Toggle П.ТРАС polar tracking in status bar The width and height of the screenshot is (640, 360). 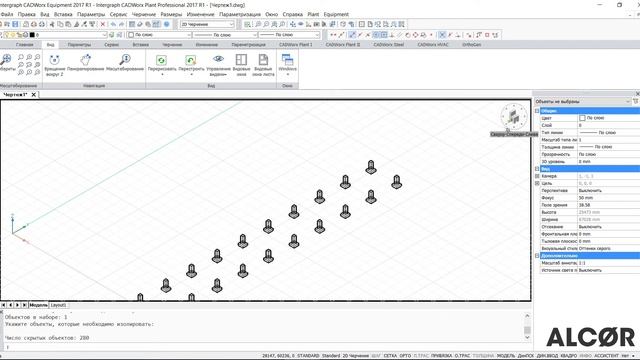(x=421, y=356)
